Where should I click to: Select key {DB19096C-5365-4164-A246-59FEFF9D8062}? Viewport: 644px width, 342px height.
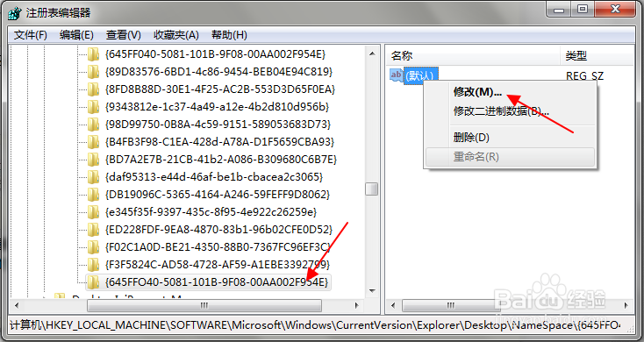(x=218, y=194)
